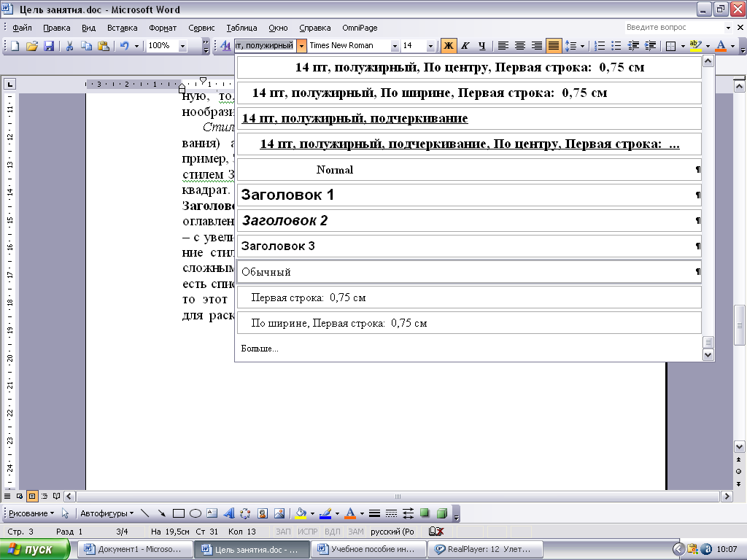Toggle bold formatting (Ж)

coord(449,46)
